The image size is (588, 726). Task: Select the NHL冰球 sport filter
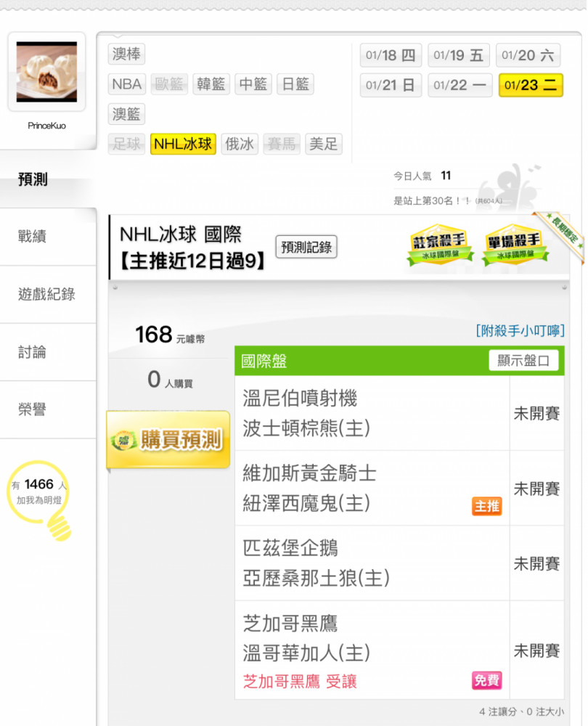click(183, 144)
